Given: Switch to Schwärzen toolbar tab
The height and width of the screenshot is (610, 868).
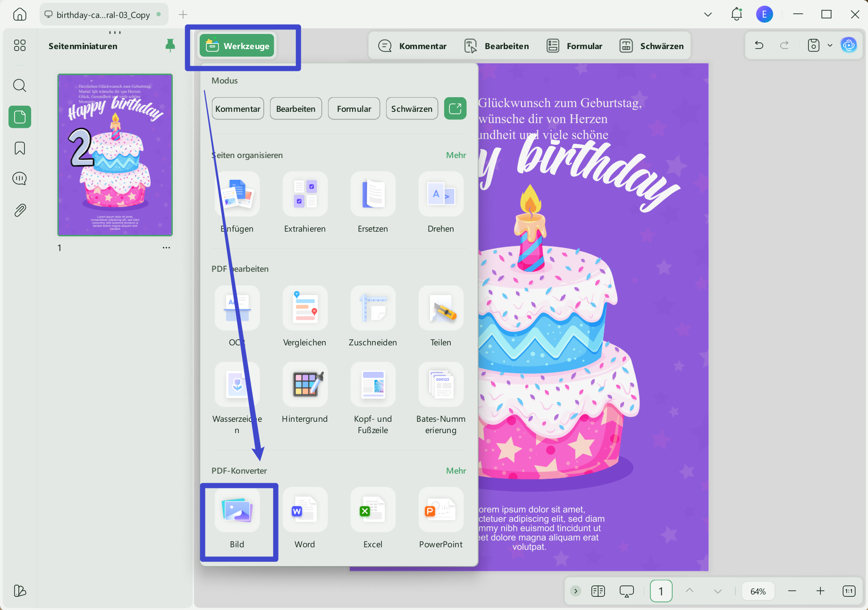Looking at the screenshot, I should click(x=651, y=46).
